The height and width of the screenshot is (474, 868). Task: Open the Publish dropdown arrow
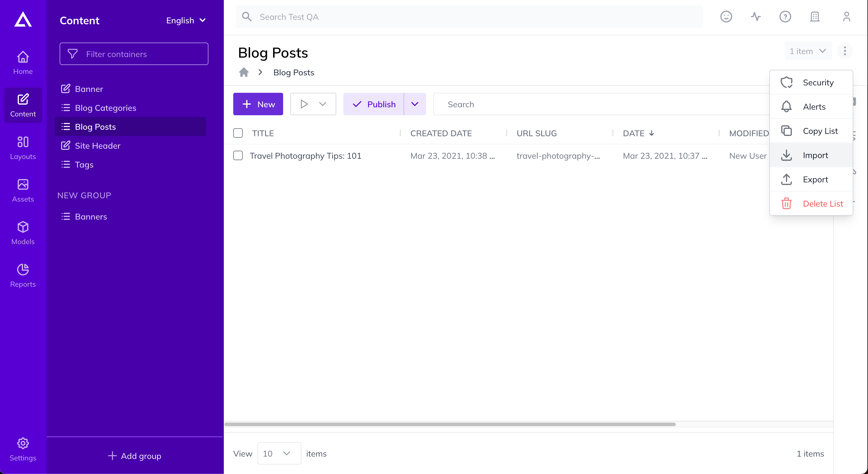[415, 104]
